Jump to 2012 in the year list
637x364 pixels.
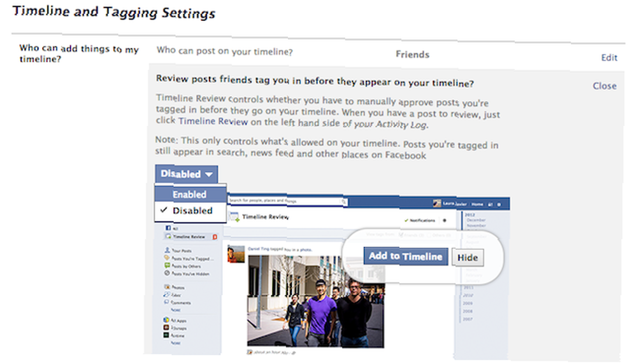(470, 214)
